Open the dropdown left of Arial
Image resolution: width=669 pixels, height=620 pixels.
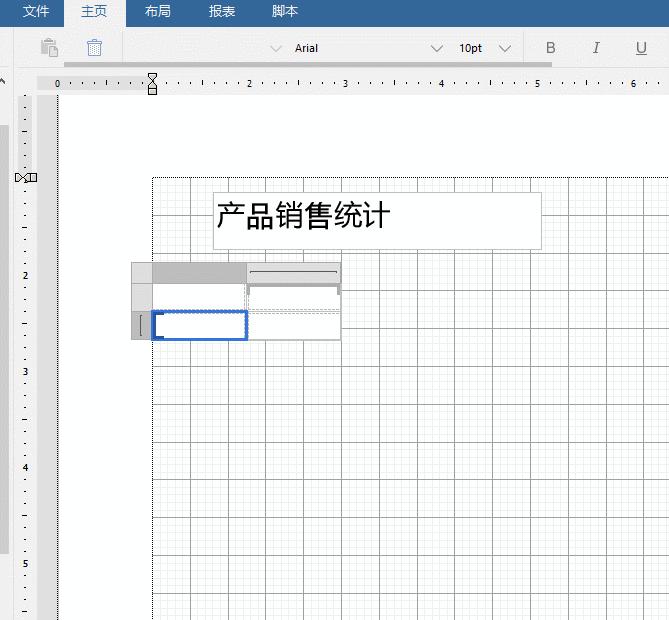pos(276,48)
